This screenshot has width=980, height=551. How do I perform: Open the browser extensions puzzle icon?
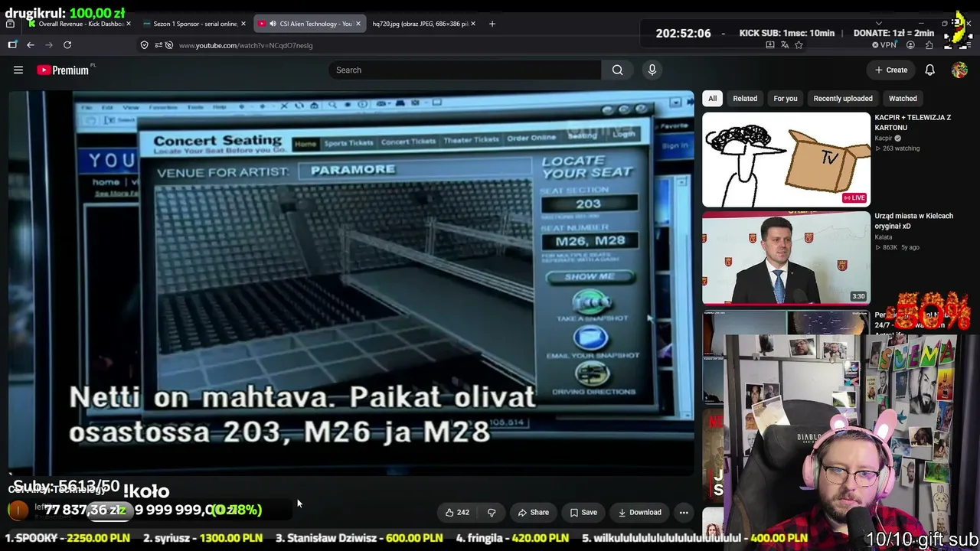click(x=929, y=45)
